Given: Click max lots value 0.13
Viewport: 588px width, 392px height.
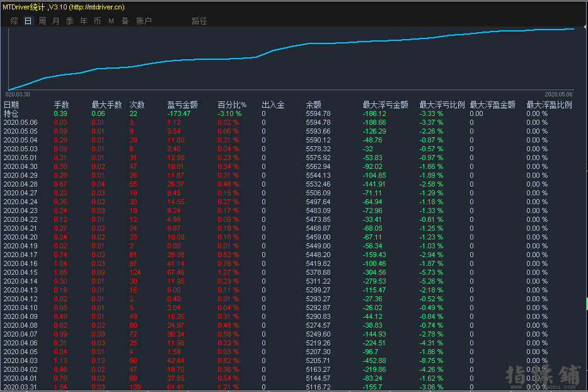Looking at the screenshot, I should point(98,360).
